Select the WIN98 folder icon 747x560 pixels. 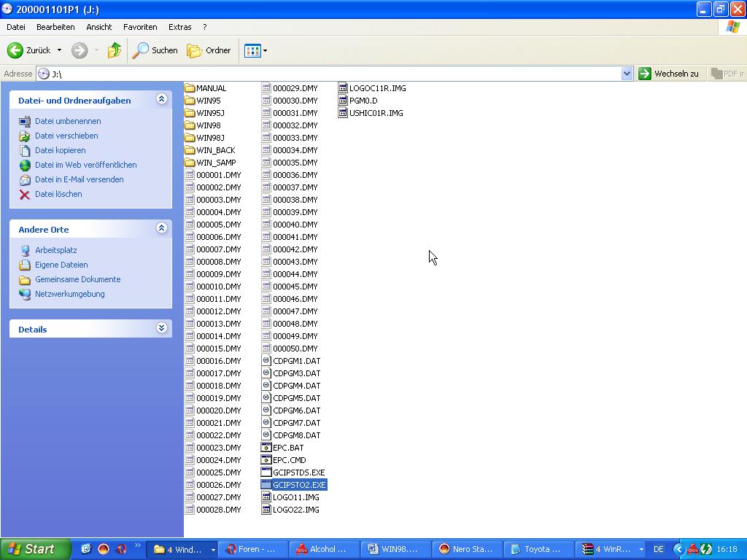(190, 125)
